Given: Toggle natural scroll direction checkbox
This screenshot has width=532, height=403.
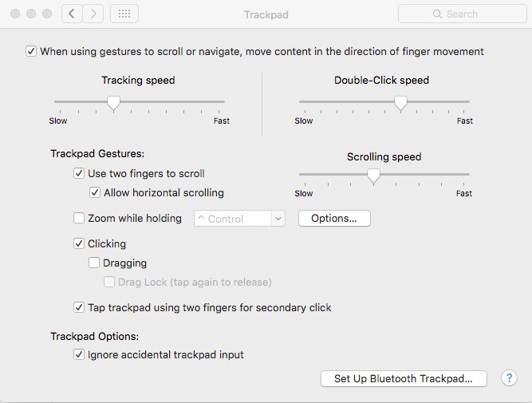Looking at the screenshot, I should [x=31, y=52].
